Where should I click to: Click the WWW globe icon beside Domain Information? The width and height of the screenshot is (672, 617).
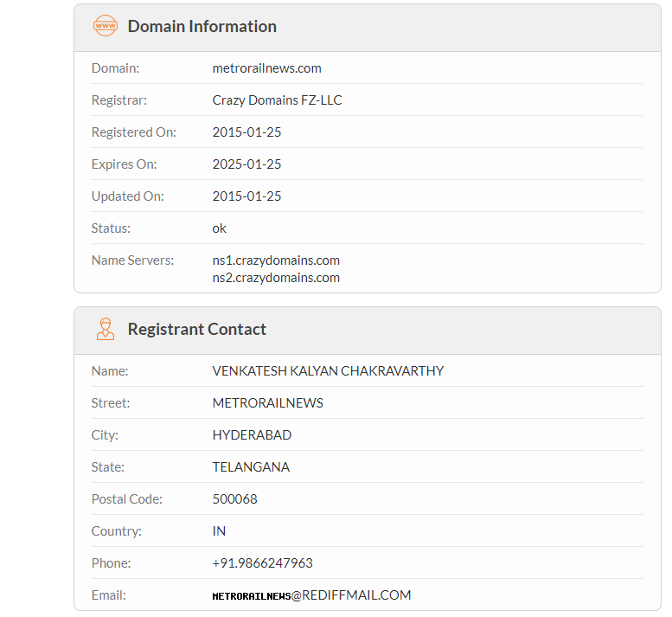pos(105,26)
